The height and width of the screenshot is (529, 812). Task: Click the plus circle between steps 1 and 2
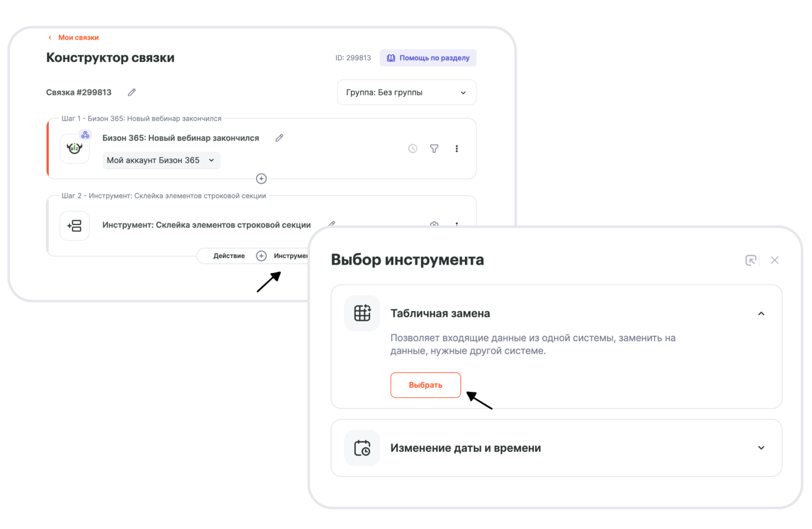tap(261, 179)
